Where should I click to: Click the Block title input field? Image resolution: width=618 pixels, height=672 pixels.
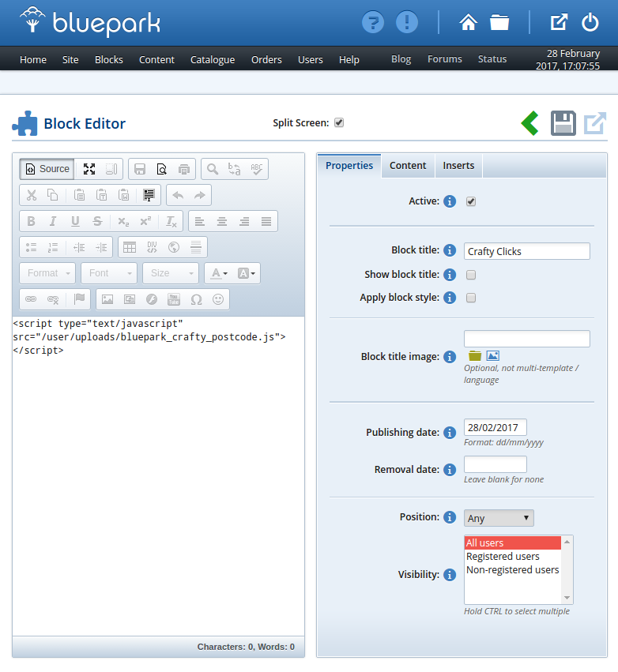point(526,251)
